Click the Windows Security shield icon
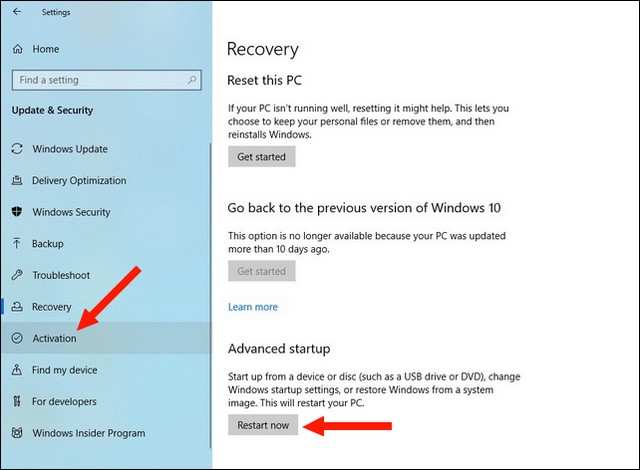Image resolution: width=640 pixels, height=470 pixels. (x=17, y=212)
